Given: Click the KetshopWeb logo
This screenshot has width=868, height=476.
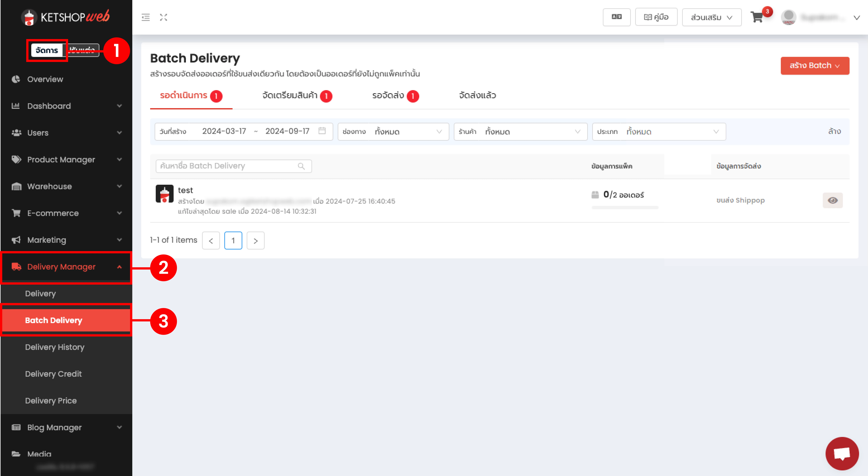Looking at the screenshot, I should [65, 17].
